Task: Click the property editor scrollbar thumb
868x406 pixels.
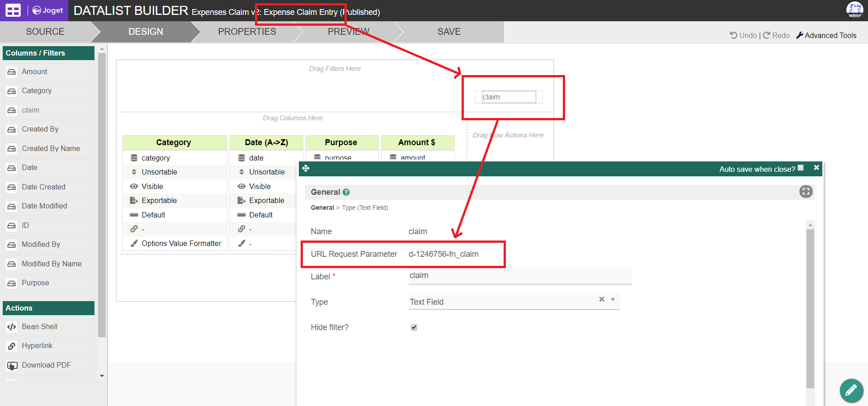Action: point(810,309)
